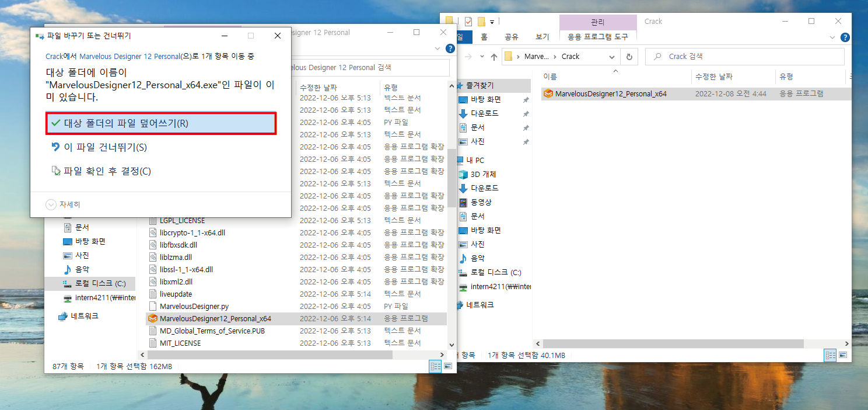Open 관리 contextual tab in Crack window
The image size is (868, 410).
click(x=597, y=22)
